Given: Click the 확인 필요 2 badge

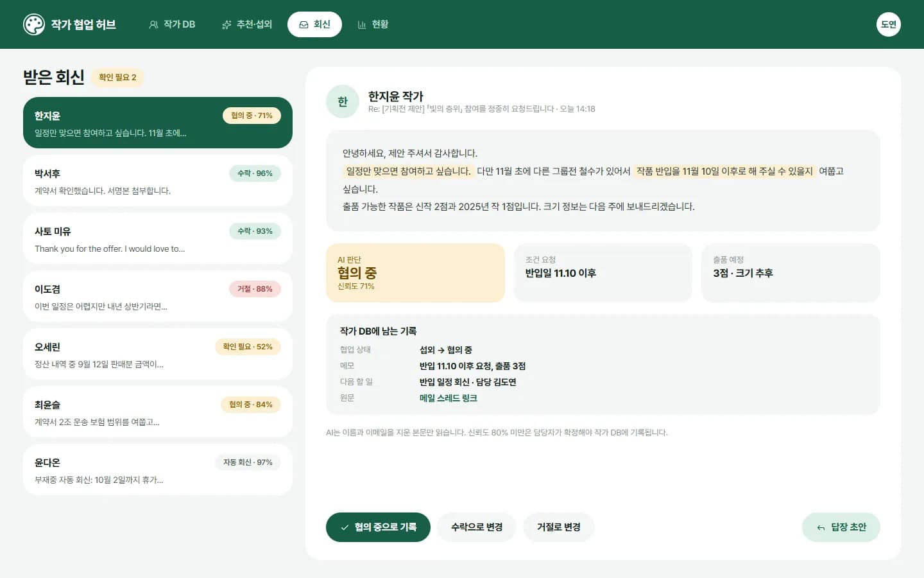Looking at the screenshot, I should coord(117,78).
